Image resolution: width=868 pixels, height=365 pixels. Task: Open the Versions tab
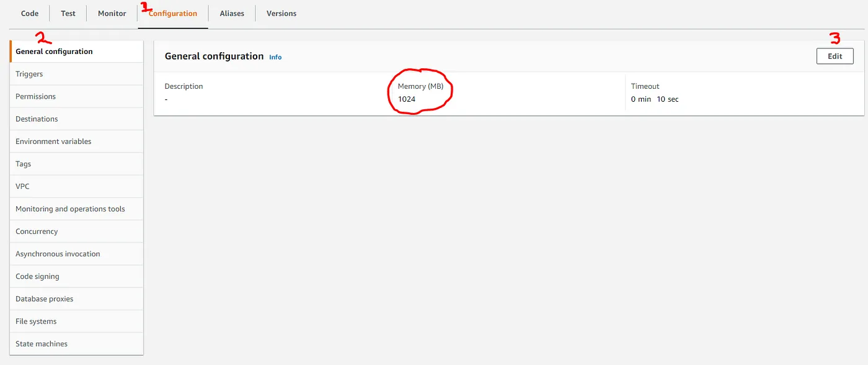click(281, 14)
